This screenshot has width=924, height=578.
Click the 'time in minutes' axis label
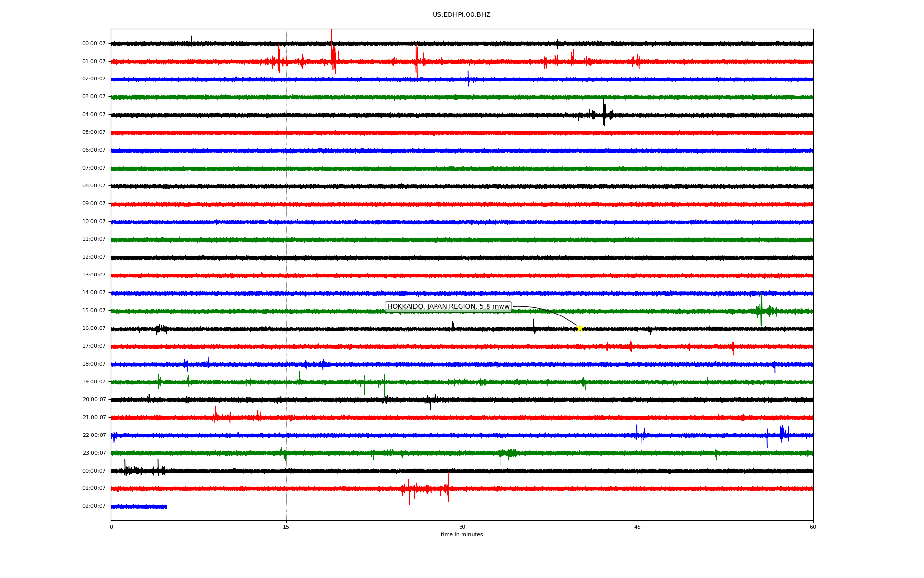coord(462,535)
